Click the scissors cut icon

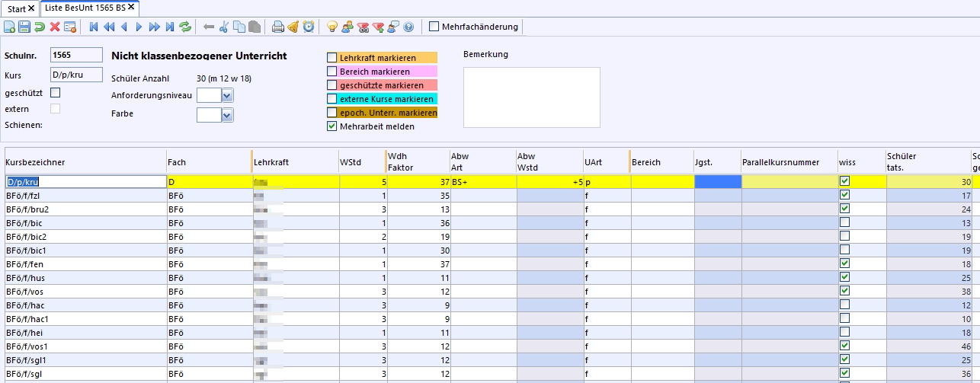224,27
